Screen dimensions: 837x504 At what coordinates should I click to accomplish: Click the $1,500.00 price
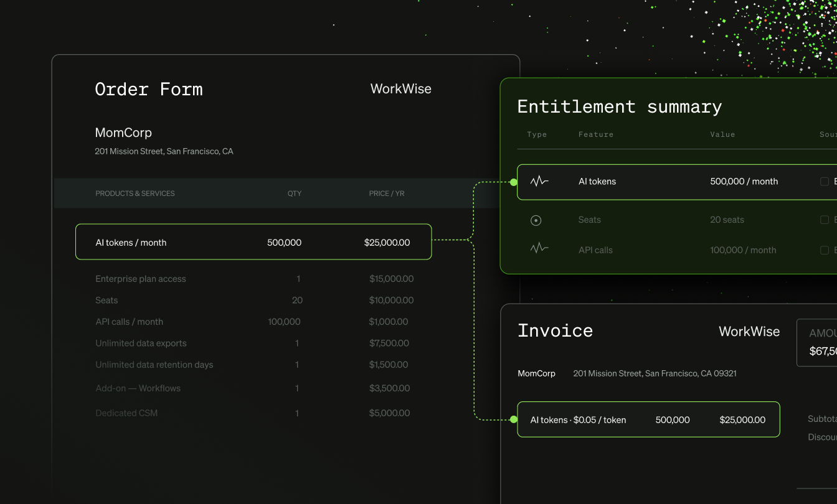[x=389, y=365]
